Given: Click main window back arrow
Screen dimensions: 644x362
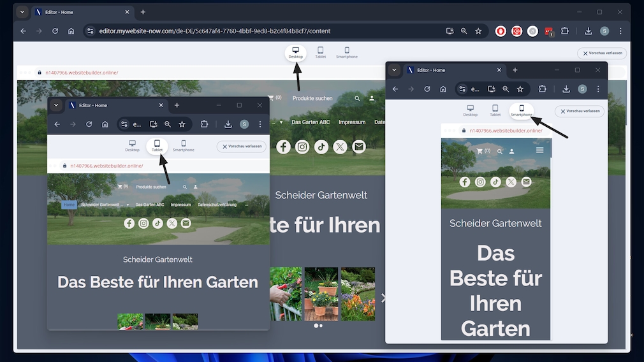Looking at the screenshot, I should click(x=24, y=31).
